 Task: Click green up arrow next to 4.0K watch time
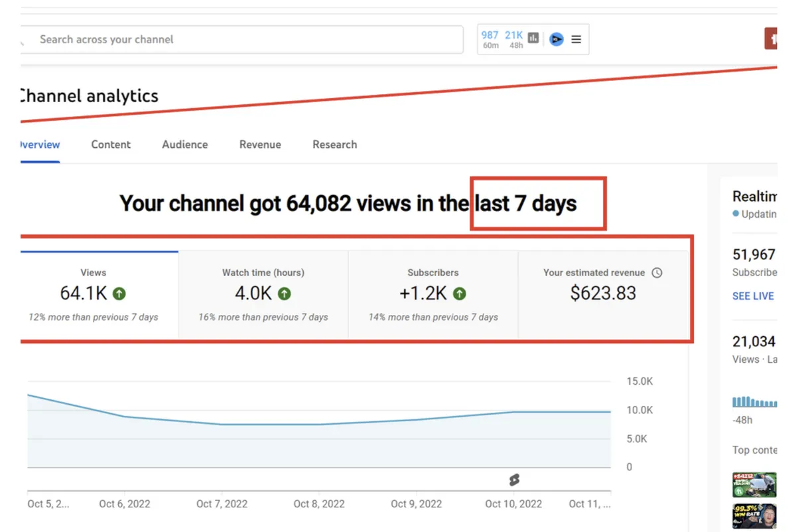coord(284,293)
